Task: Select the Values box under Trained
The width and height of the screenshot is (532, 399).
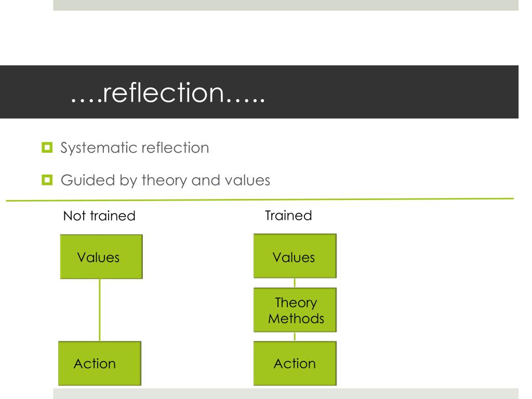Action: coord(295,256)
